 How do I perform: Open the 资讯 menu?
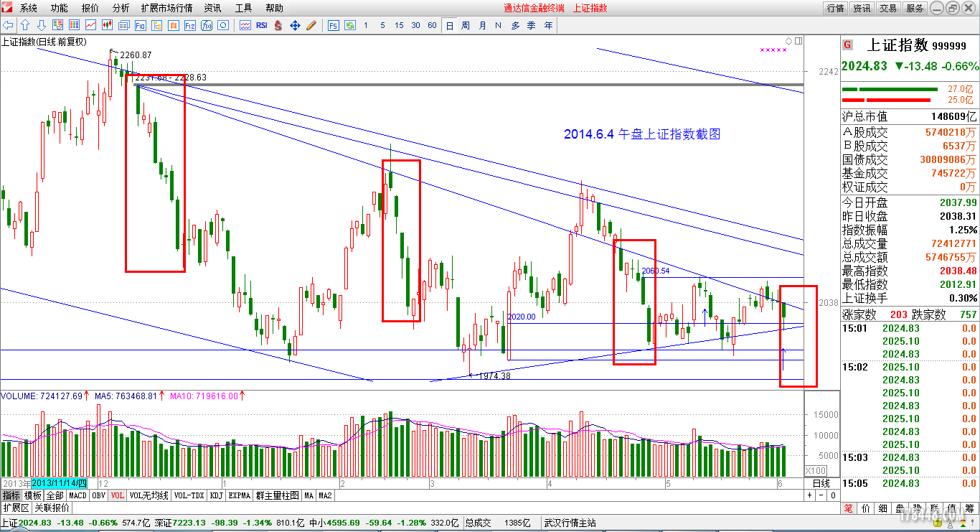pos(212,8)
